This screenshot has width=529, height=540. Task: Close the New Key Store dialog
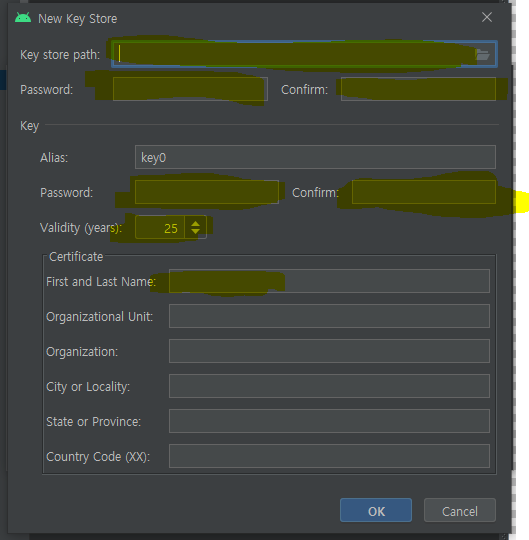(x=487, y=17)
